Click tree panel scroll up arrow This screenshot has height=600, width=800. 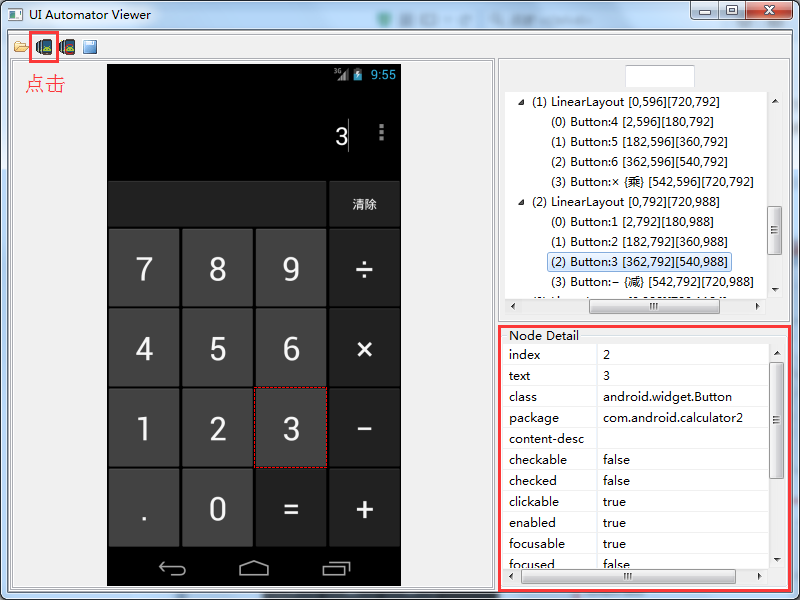(774, 101)
